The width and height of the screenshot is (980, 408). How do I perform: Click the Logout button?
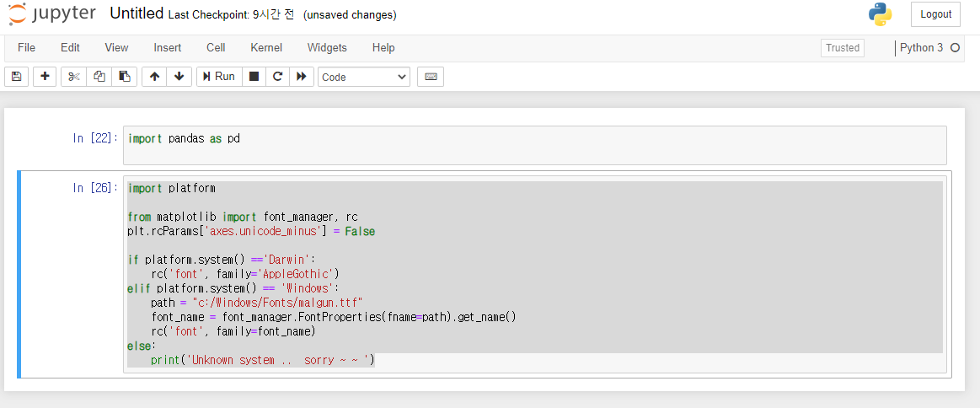pyautogui.click(x=935, y=14)
